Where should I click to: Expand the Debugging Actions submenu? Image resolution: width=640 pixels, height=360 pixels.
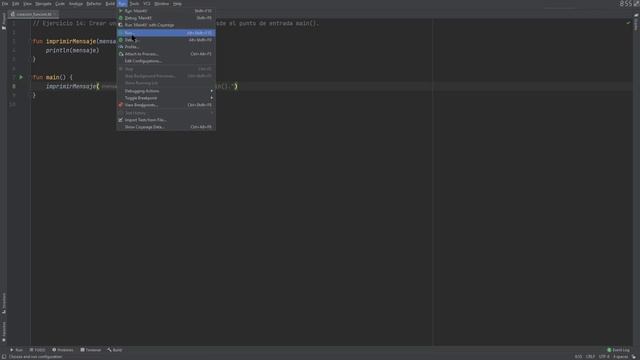(x=166, y=91)
